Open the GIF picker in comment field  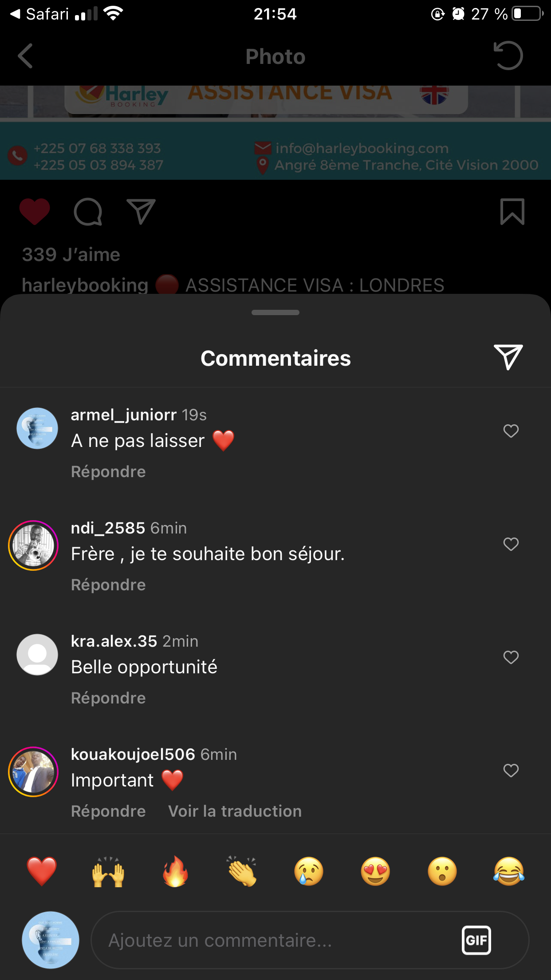(x=476, y=940)
